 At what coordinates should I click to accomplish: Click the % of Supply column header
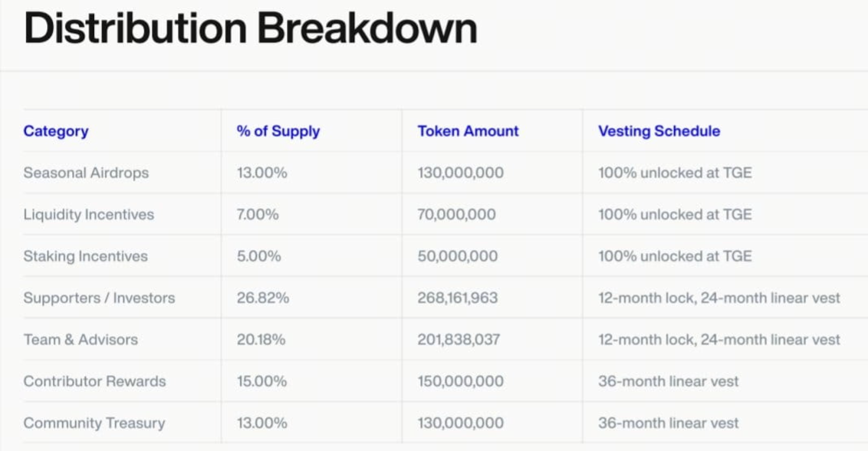[278, 131]
